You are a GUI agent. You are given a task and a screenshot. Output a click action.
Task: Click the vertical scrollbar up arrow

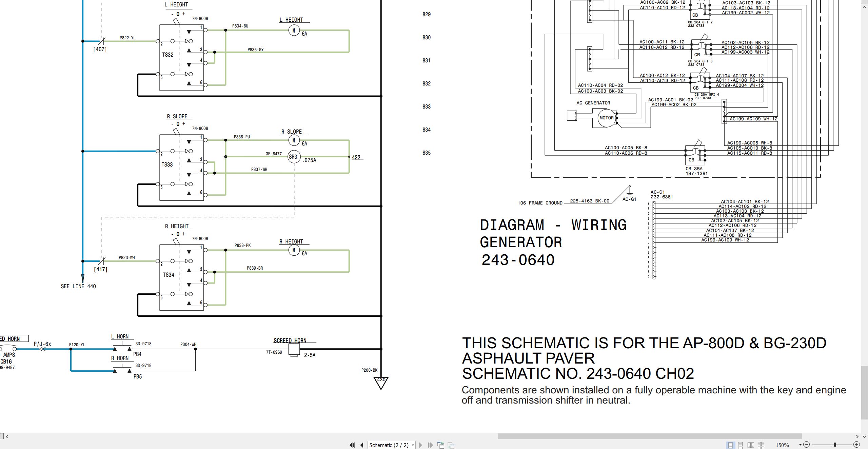click(x=864, y=7)
